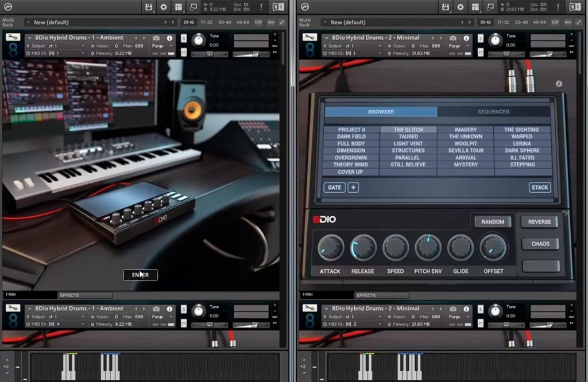The height and width of the screenshot is (382, 588).
Task: Enable the CHAOS button
Action: pos(540,244)
